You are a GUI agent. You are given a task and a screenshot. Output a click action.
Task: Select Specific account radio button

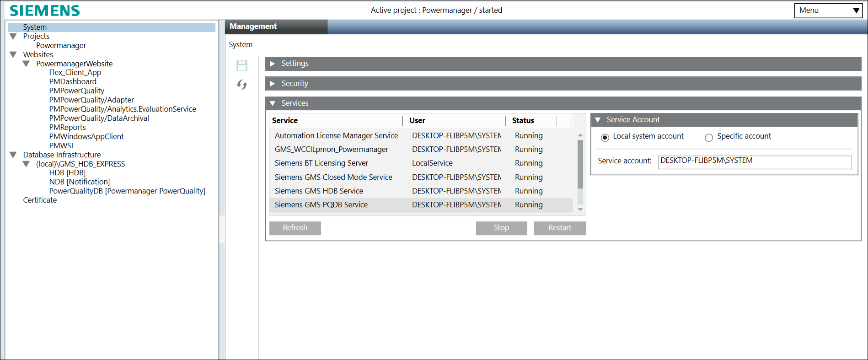709,137
